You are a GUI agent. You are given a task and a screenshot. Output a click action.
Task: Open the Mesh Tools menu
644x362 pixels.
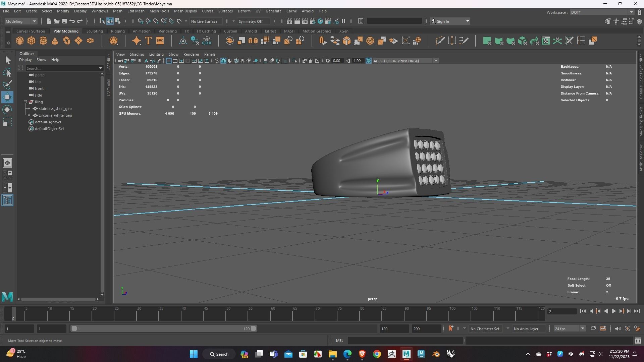click(x=159, y=11)
